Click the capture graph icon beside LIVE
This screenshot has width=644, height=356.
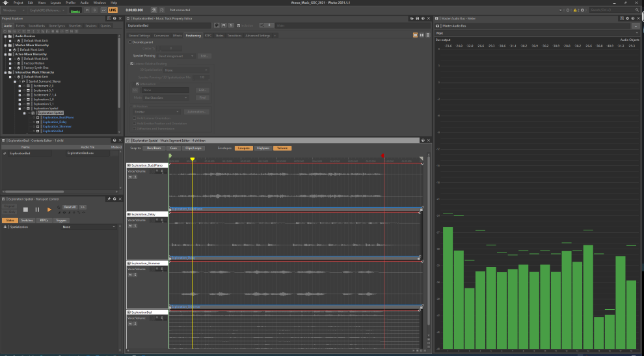pyautogui.click(x=103, y=10)
